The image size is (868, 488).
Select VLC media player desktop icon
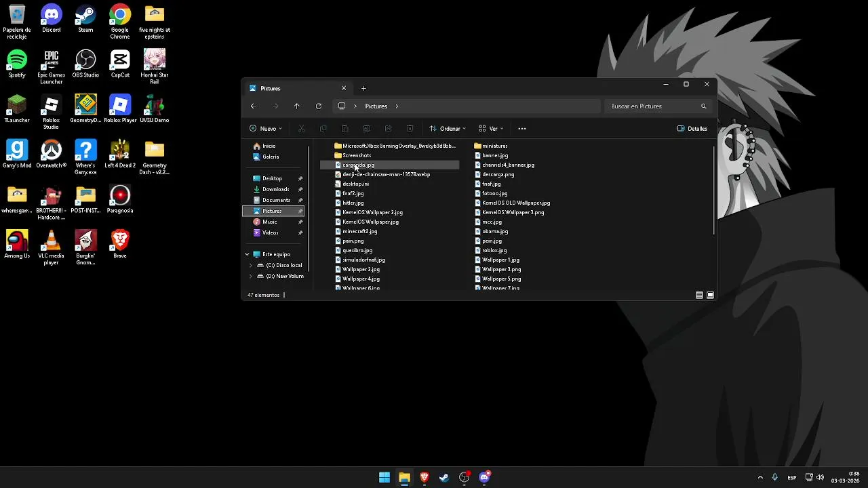tap(51, 248)
